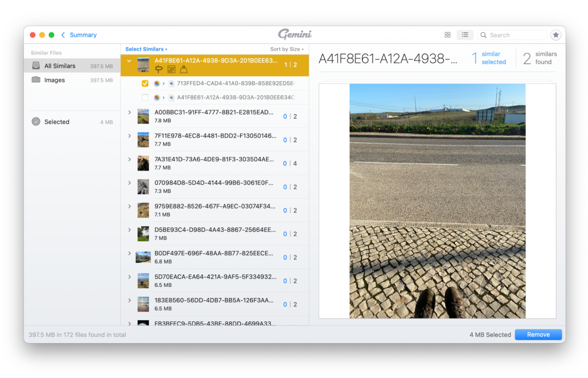Click the back chevron next to Summary
This screenshot has width=588, height=378.
pos(63,35)
